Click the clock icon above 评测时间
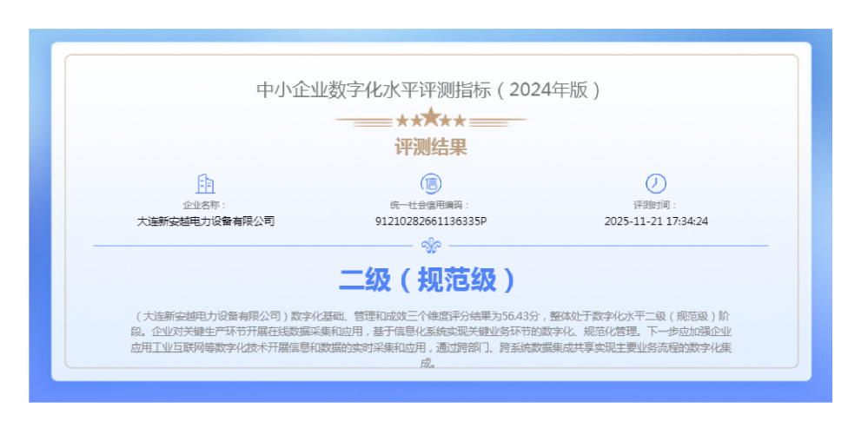This screenshot has width=868, height=428. (x=656, y=183)
